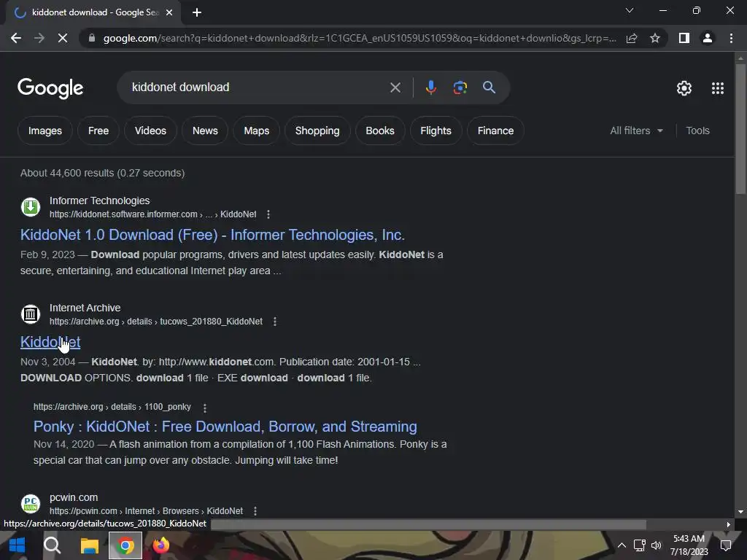Switch to Images results
747x560 pixels.
pyautogui.click(x=44, y=131)
